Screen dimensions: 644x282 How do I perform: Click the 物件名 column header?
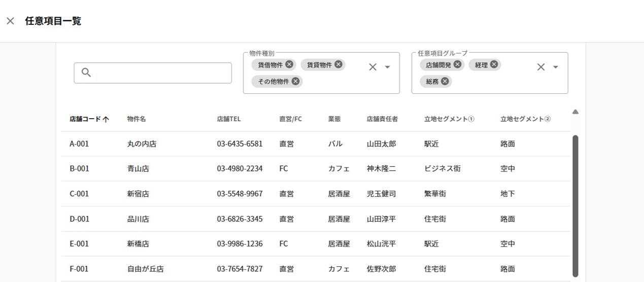[x=137, y=119]
